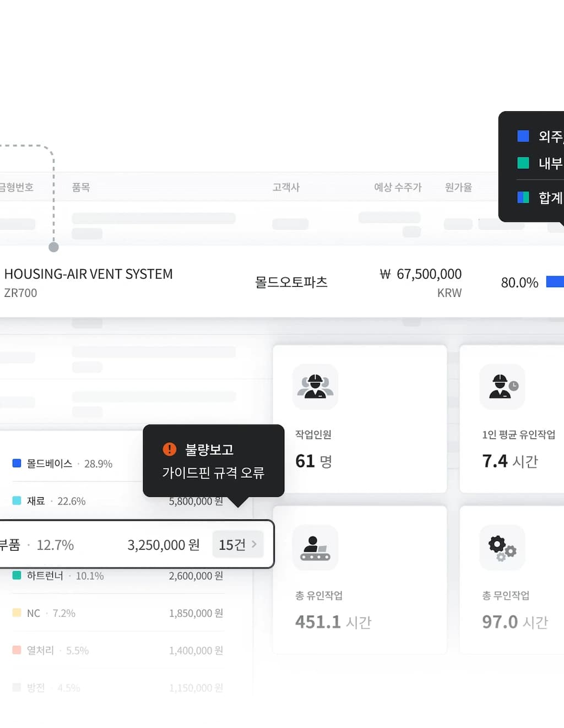Screen dimensions: 564x728
Task: Open the 15건 defect count button
Action: click(x=238, y=545)
